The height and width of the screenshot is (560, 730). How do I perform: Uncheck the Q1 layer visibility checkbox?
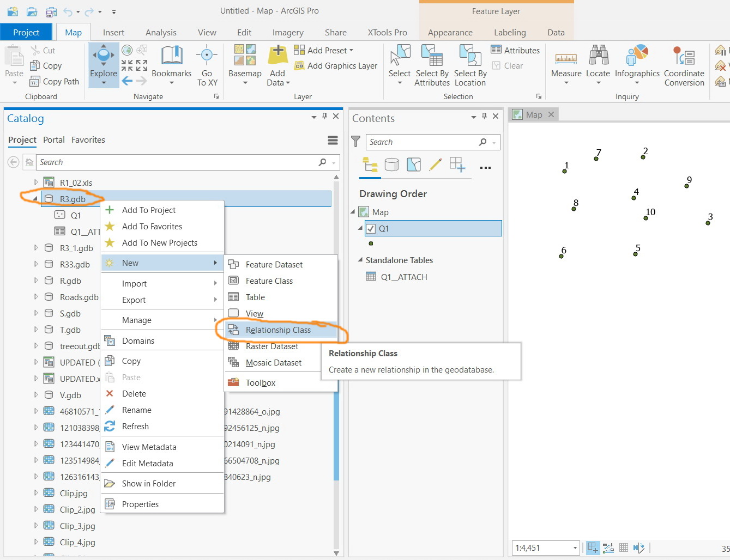(x=370, y=228)
